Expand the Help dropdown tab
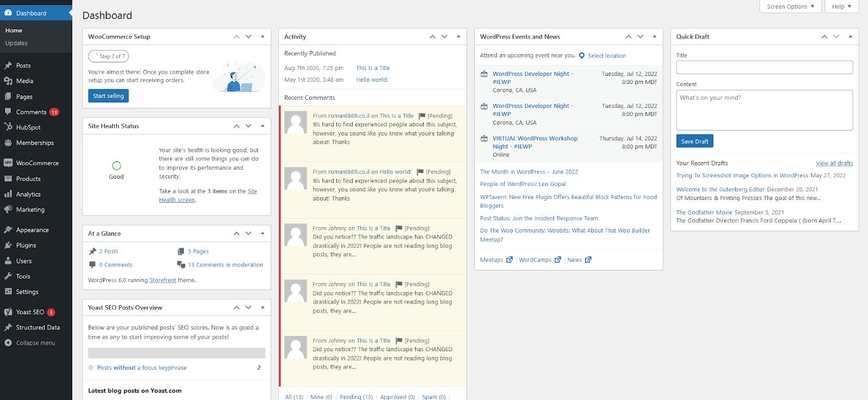This screenshot has width=868, height=400. tap(841, 7)
